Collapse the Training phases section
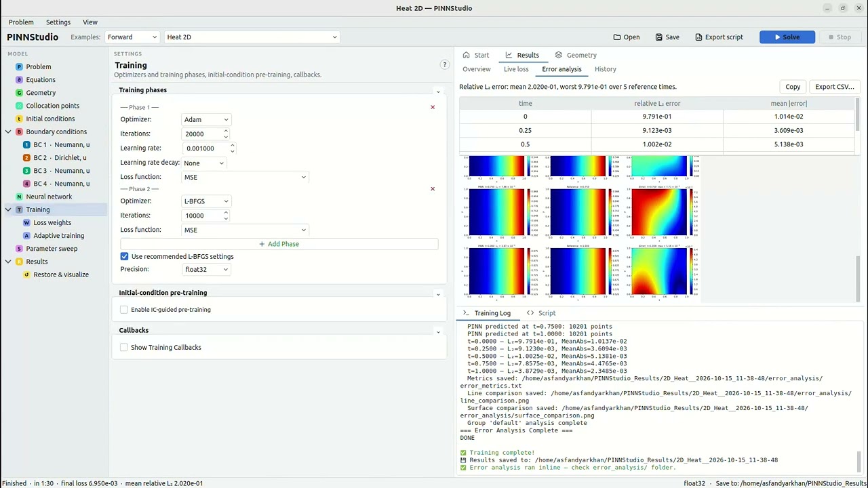Screen dimensions: 868x488 [438, 91]
